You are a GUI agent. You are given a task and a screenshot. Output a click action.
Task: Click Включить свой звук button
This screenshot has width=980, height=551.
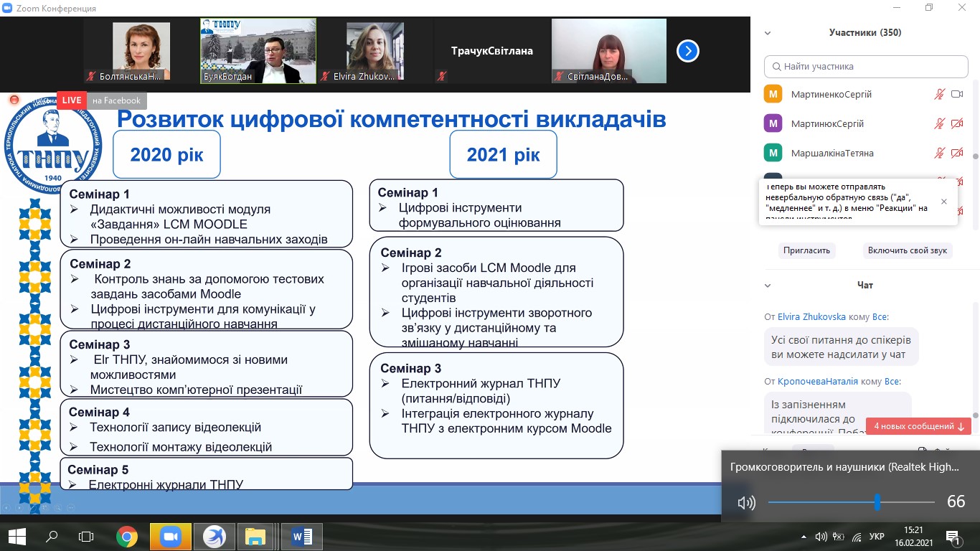pos(908,250)
